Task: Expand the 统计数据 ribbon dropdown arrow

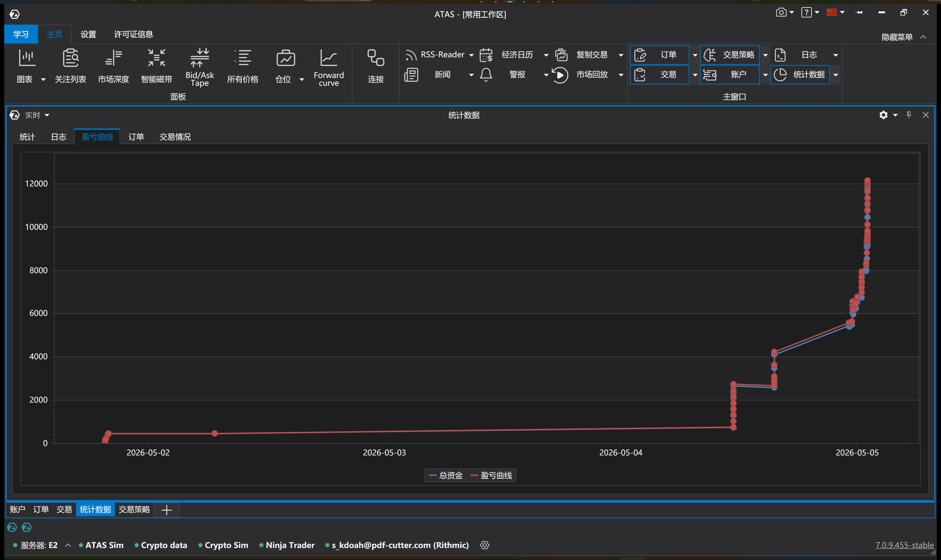Action: (836, 75)
